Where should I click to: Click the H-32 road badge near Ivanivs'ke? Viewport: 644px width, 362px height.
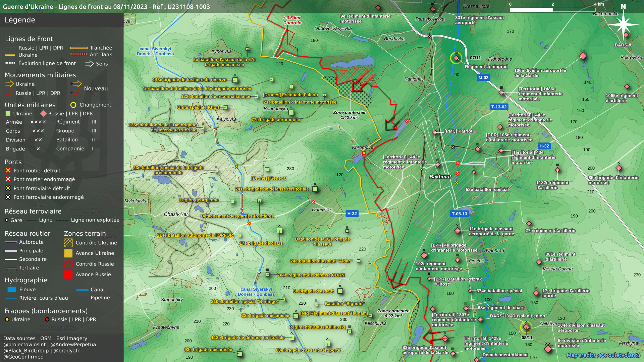click(352, 214)
